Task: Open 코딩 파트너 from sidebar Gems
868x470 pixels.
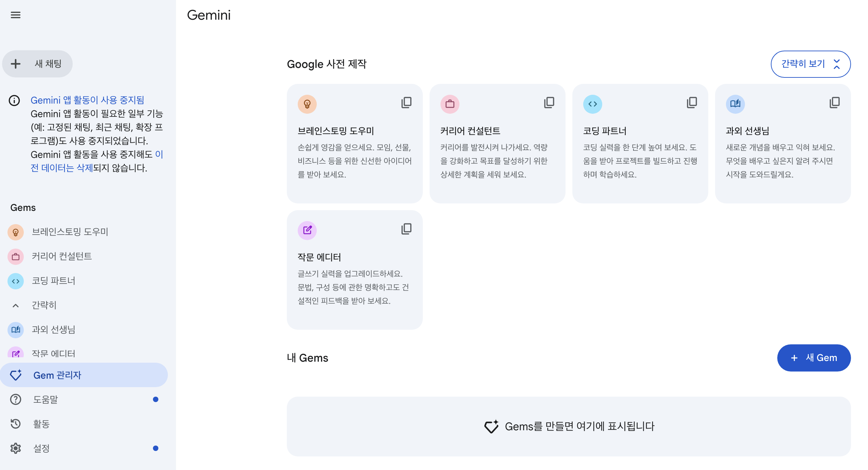Action: coord(53,281)
